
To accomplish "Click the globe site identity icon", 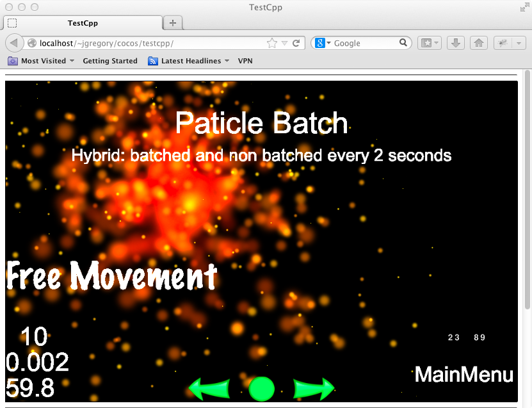I will pyautogui.click(x=32, y=43).
